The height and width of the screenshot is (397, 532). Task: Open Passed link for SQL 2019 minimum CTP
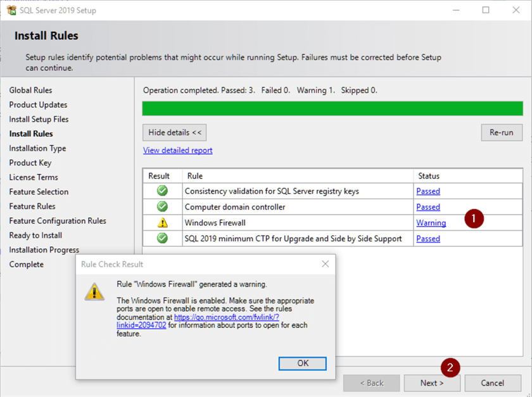[x=428, y=239]
